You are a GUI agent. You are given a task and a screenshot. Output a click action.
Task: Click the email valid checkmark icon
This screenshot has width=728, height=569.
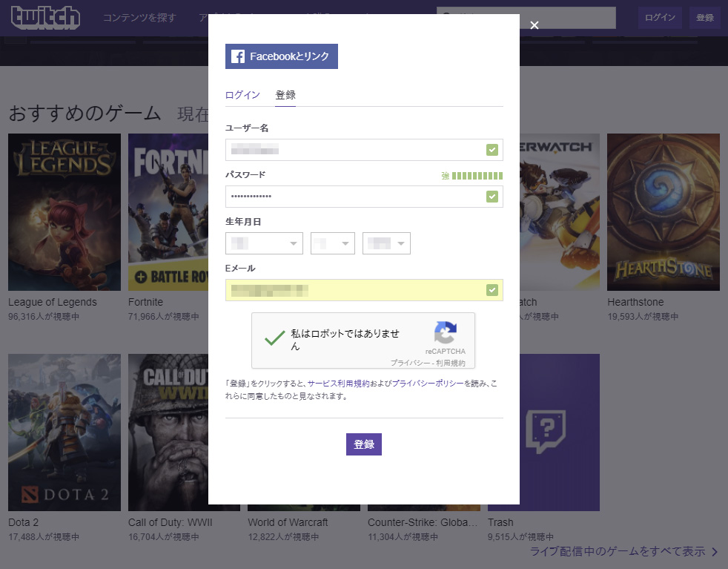492,290
